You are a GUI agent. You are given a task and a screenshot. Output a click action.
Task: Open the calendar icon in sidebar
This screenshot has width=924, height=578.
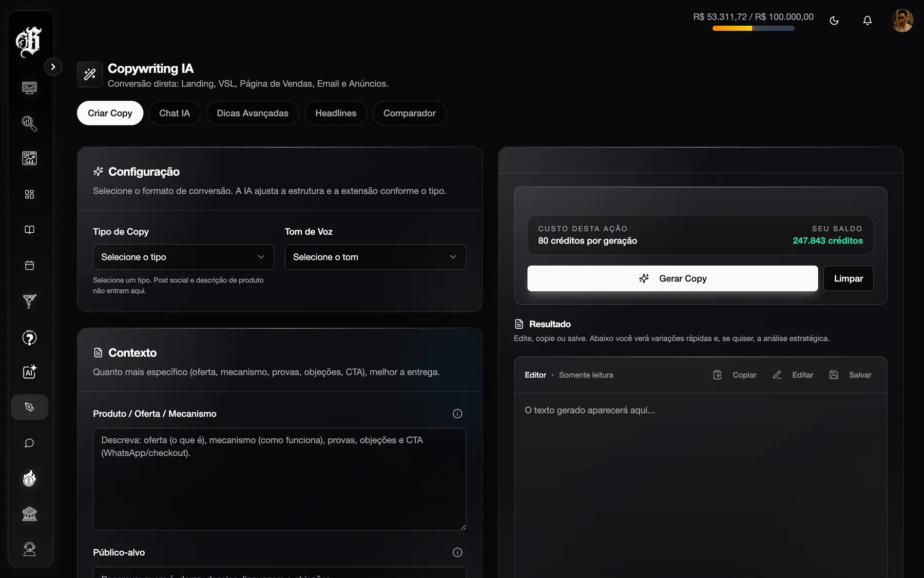click(x=29, y=266)
